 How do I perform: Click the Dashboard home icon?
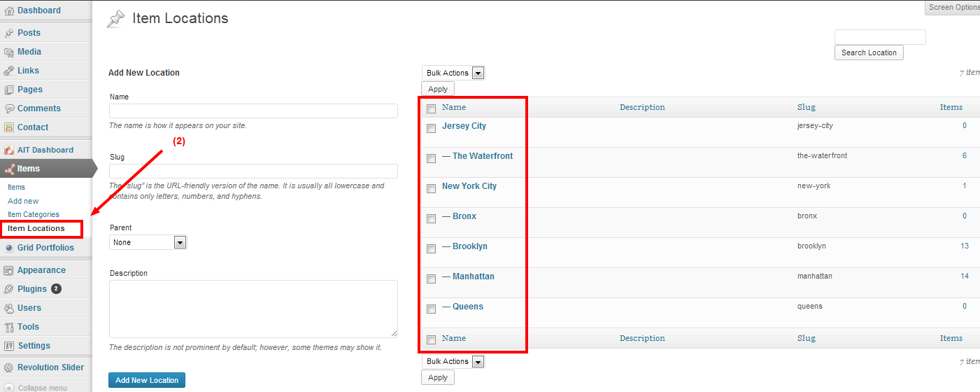9,10
